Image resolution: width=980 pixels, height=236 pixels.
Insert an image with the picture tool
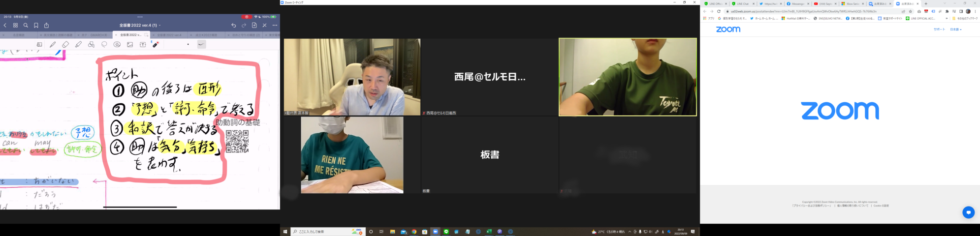130,45
